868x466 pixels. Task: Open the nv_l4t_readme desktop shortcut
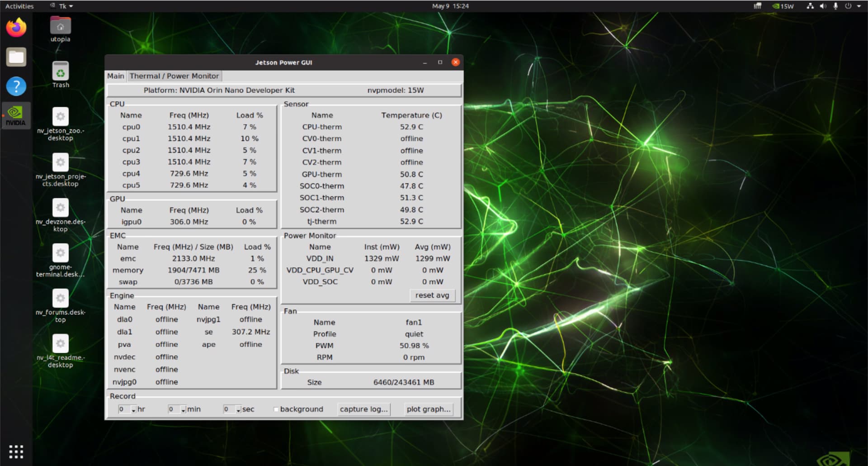(x=60, y=343)
